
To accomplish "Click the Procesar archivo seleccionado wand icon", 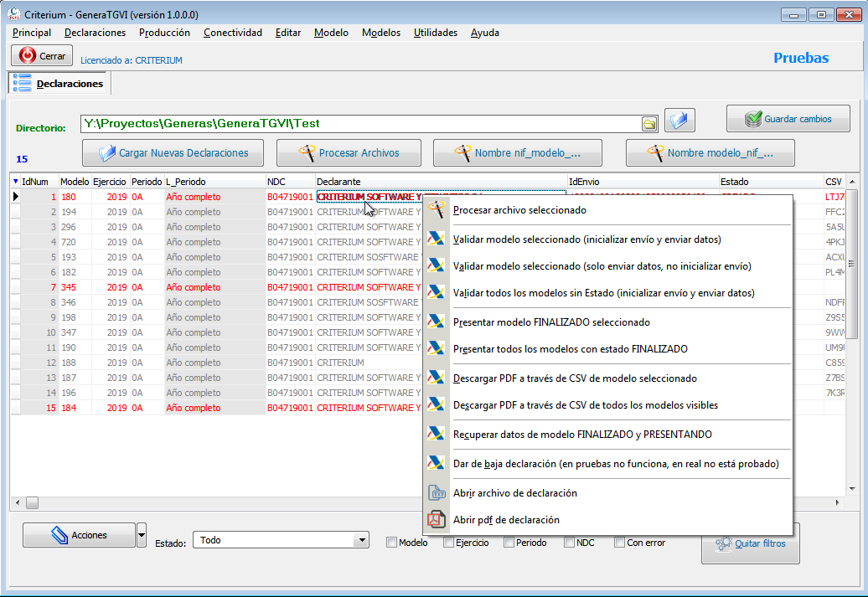I will pyautogui.click(x=437, y=209).
